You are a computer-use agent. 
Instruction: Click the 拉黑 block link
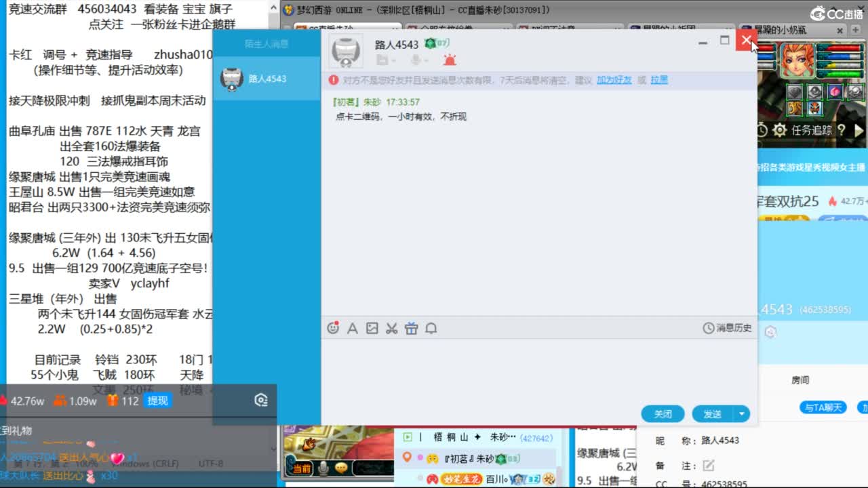[x=659, y=79]
